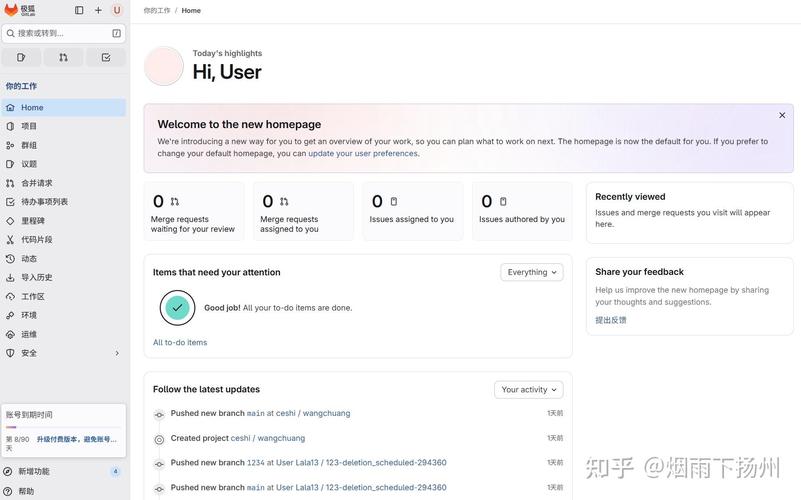
Task: Open Issues authored by you card
Action: coord(522,211)
